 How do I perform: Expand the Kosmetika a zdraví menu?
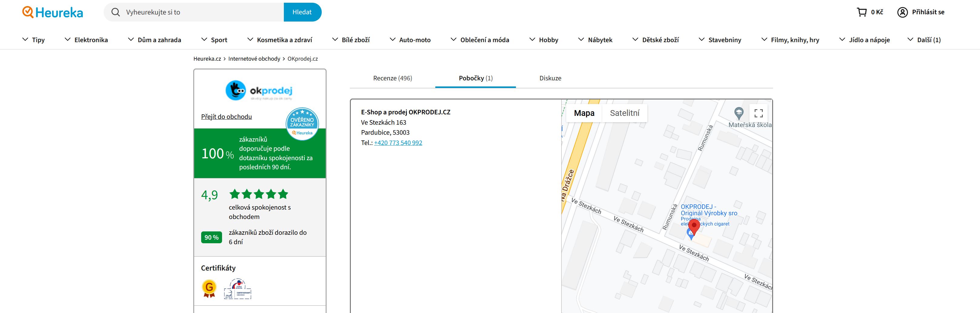click(280, 40)
